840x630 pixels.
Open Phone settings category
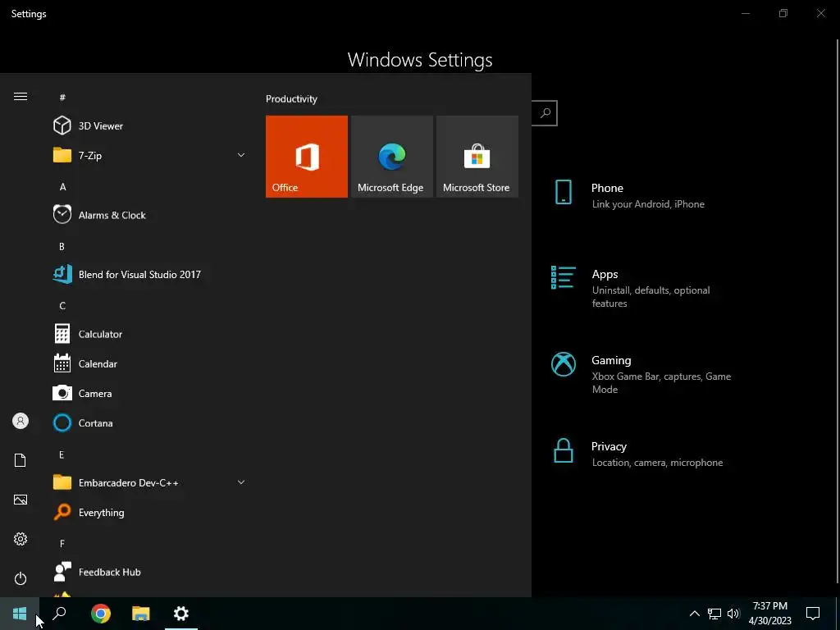coord(643,195)
